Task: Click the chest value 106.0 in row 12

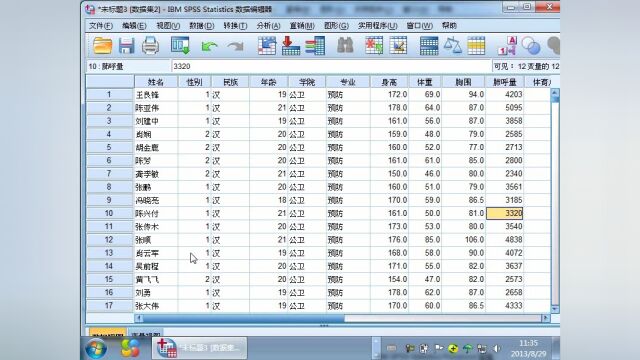Action: click(x=464, y=240)
